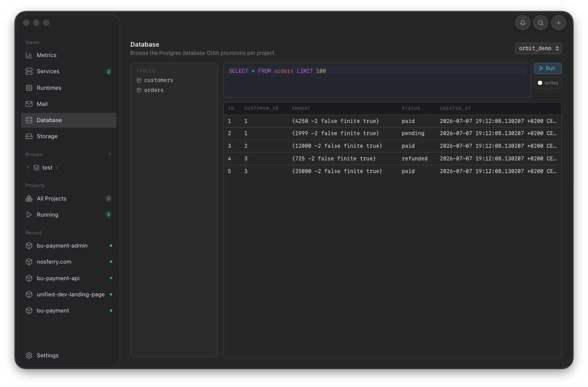Select amount cell {12000 -2 false finite true}
Image resolution: width=588 pixels, height=387 pixels.
pos(337,146)
